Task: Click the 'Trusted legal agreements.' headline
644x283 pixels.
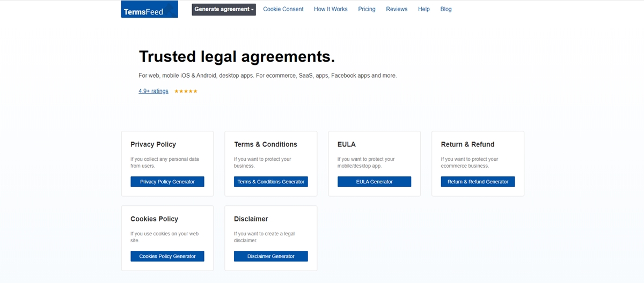Action: point(237,56)
